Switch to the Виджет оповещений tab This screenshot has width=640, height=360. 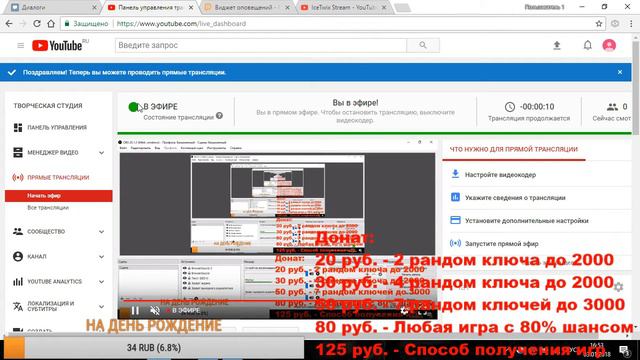[x=247, y=7]
